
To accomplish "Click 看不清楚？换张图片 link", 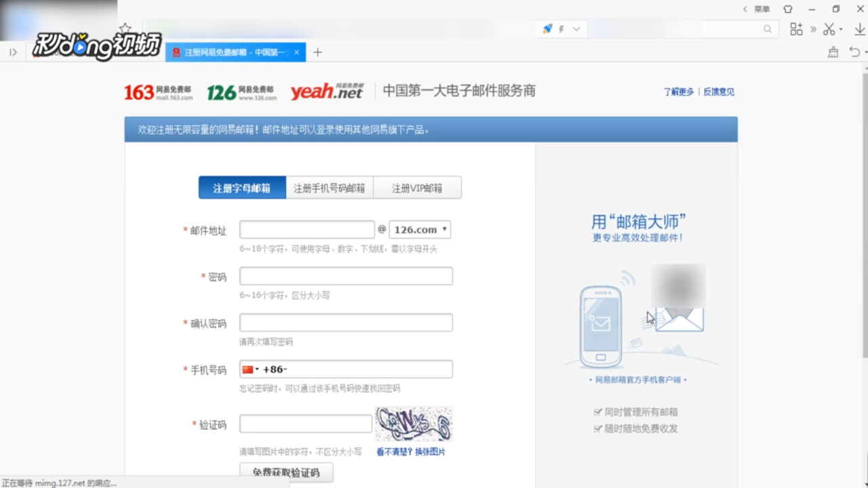I will (x=411, y=452).
